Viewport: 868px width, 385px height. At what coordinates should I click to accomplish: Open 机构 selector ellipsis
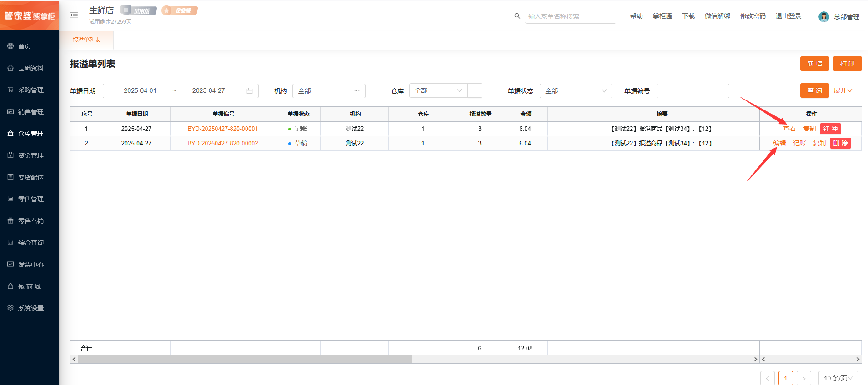pyautogui.click(x=357, y=91)
